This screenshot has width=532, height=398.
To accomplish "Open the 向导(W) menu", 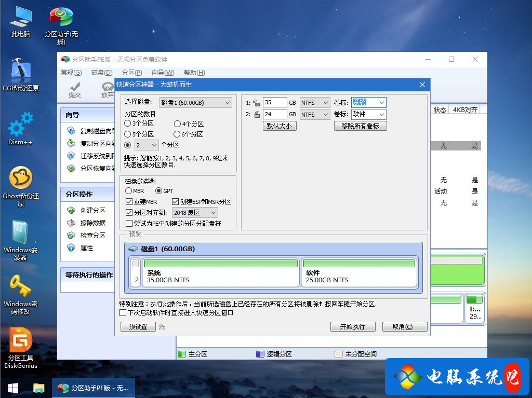I will (163, 73).
